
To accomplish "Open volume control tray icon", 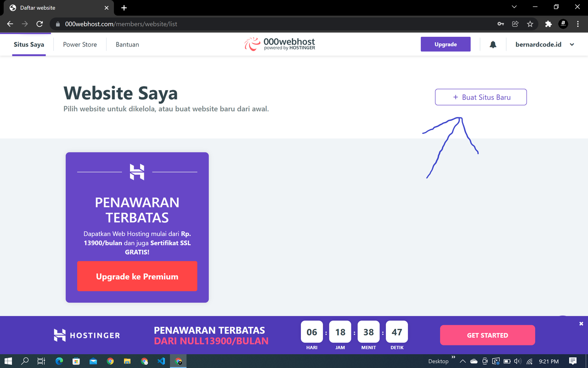I will pyautogui.click(x=518, y=361).
